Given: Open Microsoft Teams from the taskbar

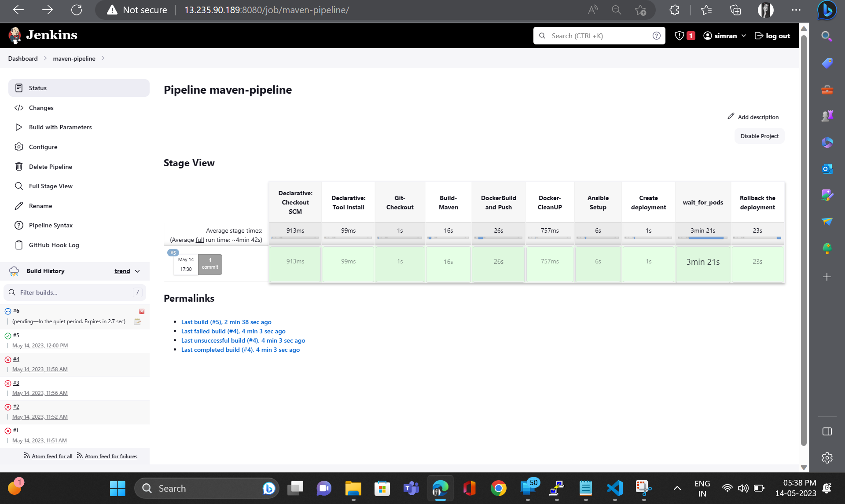Looking at the screenshot, I should (411, 488).
